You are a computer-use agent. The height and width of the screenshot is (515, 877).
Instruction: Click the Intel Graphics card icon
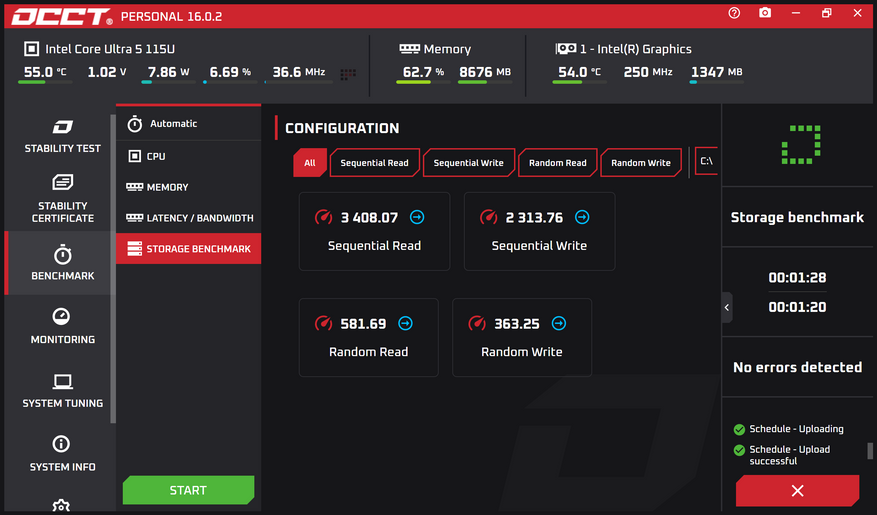[x=565, y=49]
